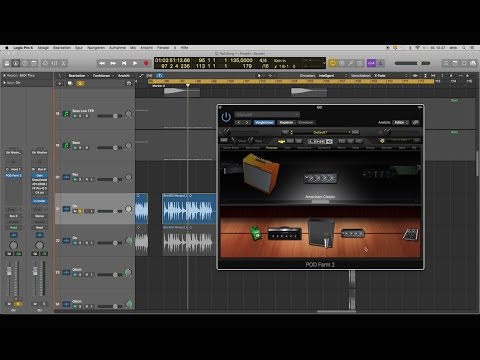The height and width of the screenshot is (360, 480).
Task: Open the Funktionen dropdown menu
Action: (x=103, y=76)
